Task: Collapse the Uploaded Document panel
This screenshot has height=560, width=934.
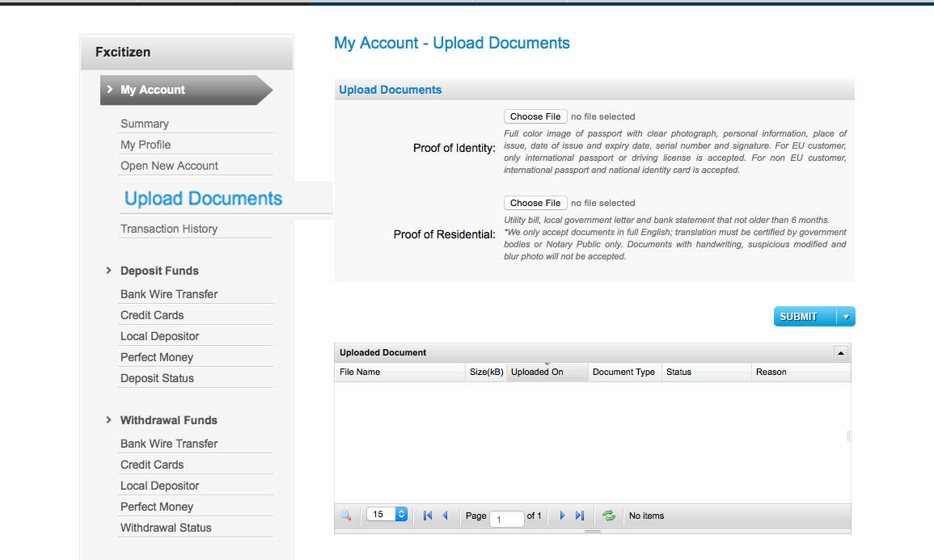Action: tap(841, 353)
